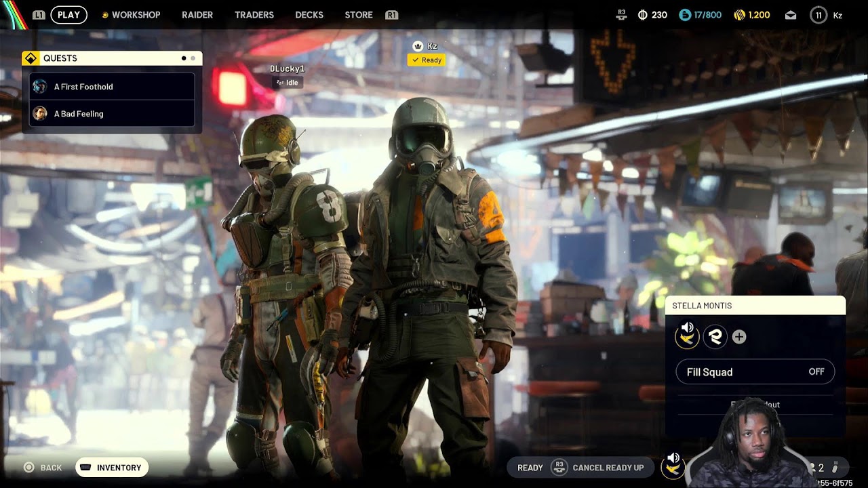The height and width of the screenshot is (488, 868).
Task: Click the DLucky1 squad member nameplate
Action: tap(287, 69)
